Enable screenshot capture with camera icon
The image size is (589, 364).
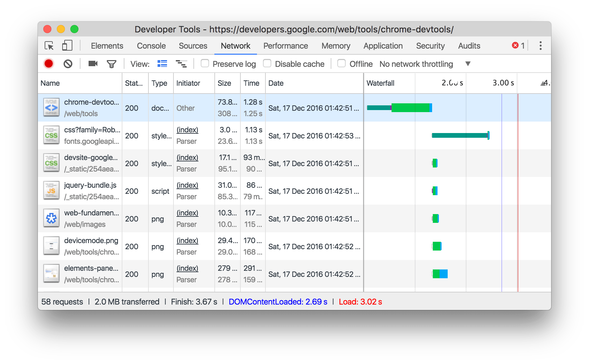92,63
